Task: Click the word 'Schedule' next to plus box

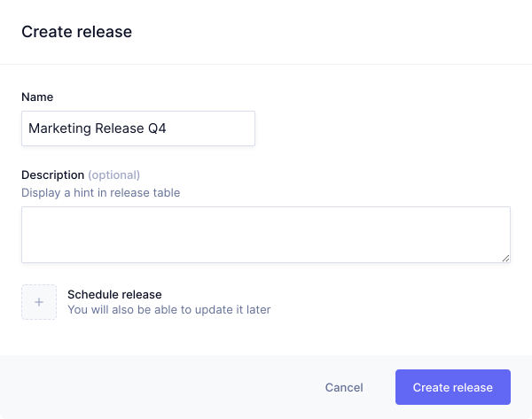Action: point(92,294)
